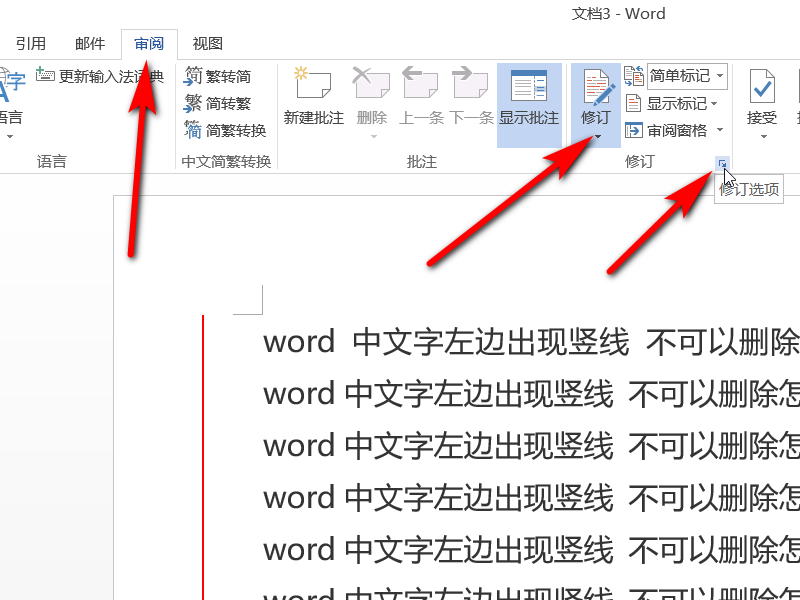
Task: Convert text with 繁转简
Action: click(x=218, y=77)
